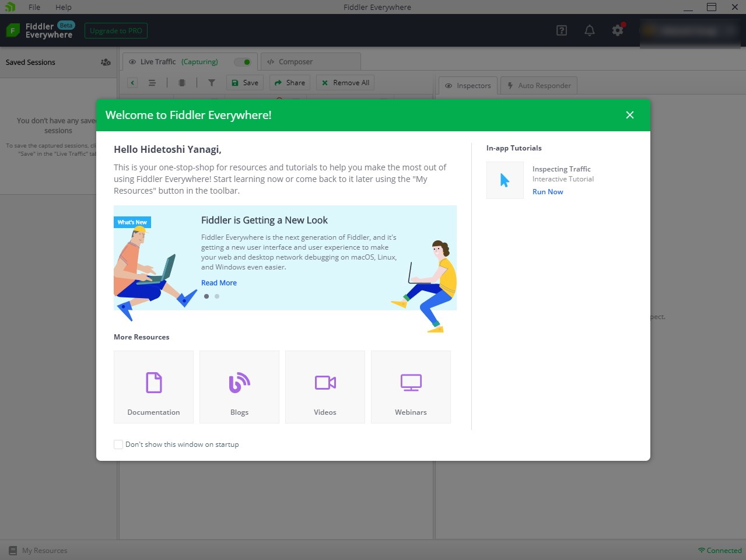Click the Fiddler is Getting a New Look heading
746x560 pixels.
[x=264, y=220]
